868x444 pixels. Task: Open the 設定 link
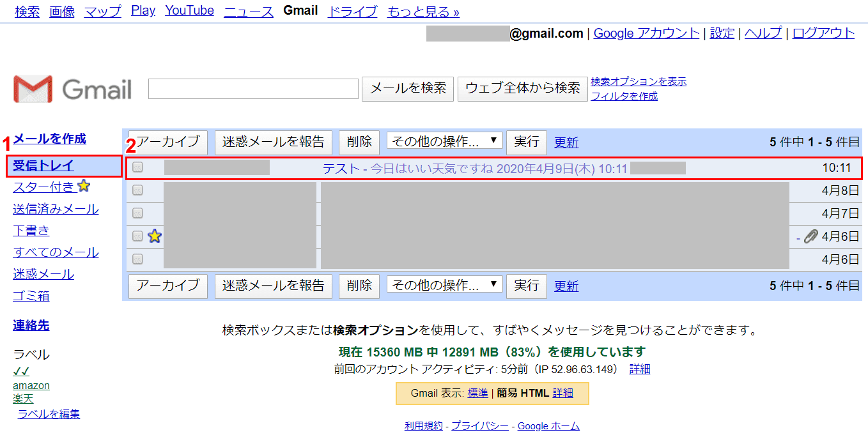(722, 33)
